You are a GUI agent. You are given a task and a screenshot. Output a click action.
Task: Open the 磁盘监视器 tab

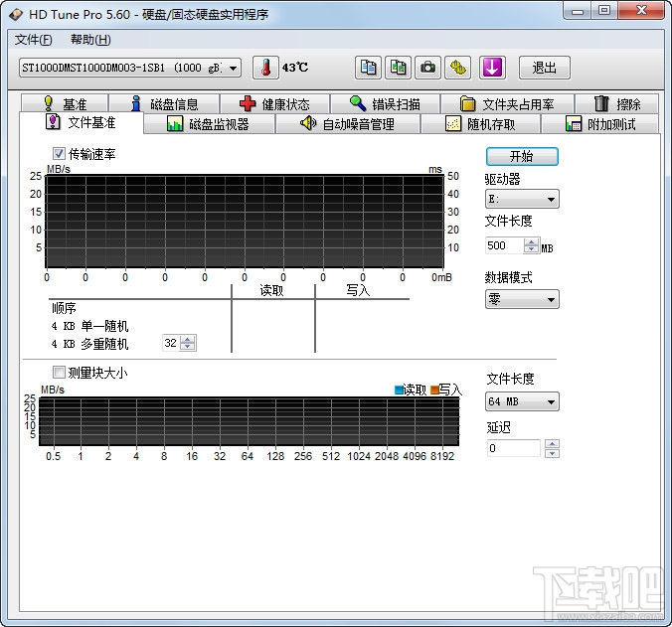[209, 124]
